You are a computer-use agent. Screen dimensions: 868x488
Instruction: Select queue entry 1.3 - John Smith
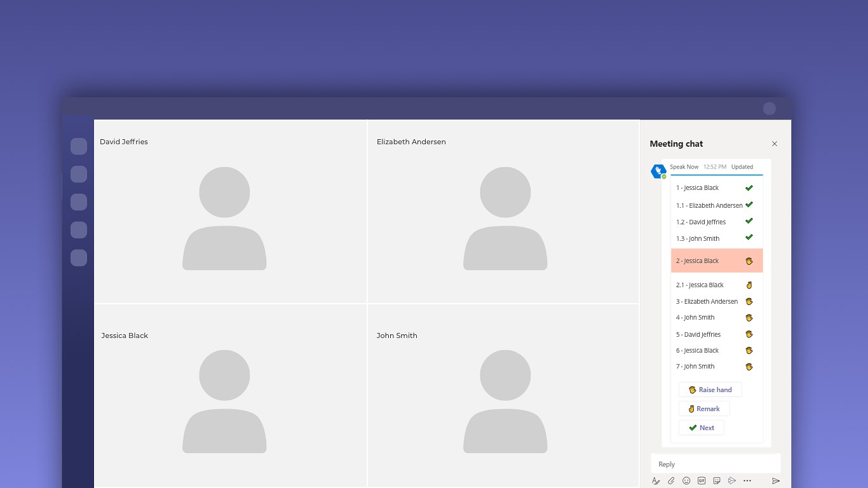coord(698,239)
